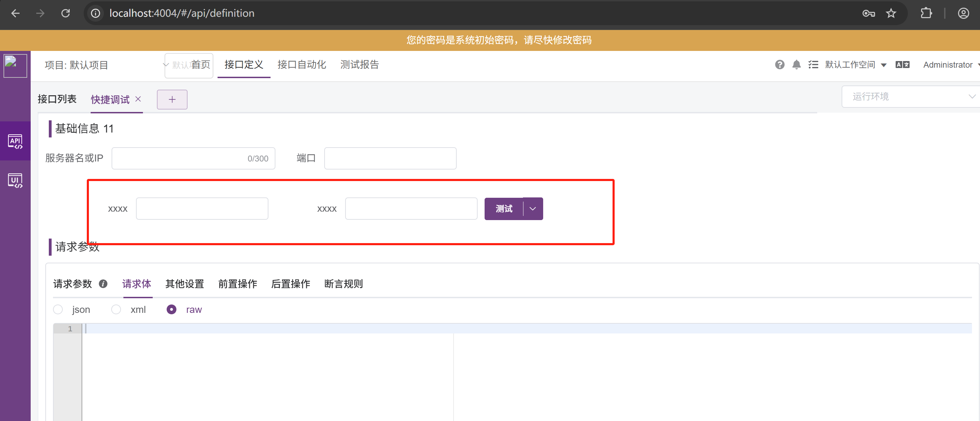Select the xml radio button

coord(116,309)
